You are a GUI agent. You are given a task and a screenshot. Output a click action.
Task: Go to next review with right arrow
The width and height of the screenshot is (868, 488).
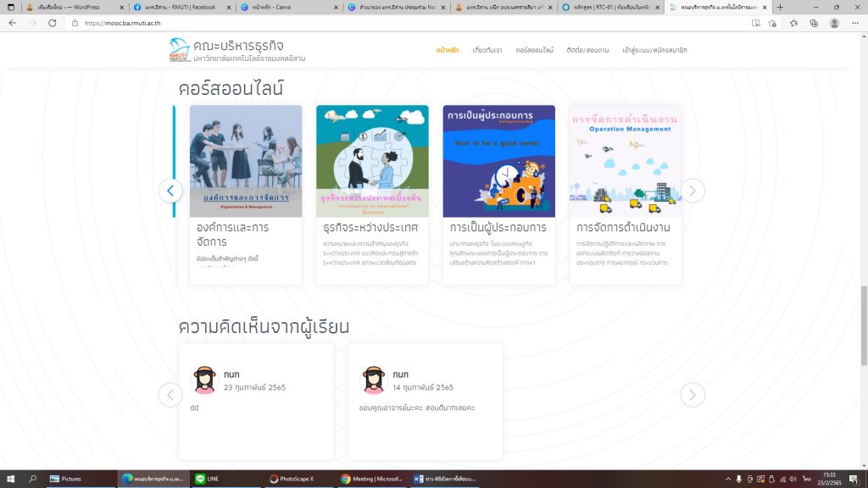click(x=693, y=395)
